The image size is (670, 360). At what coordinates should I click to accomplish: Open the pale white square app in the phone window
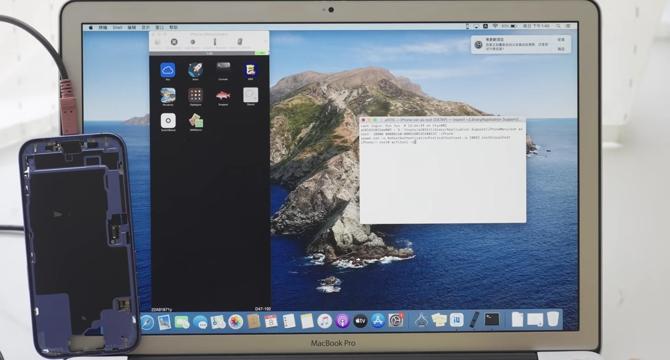pyautogui.click(x=250, y=95)
